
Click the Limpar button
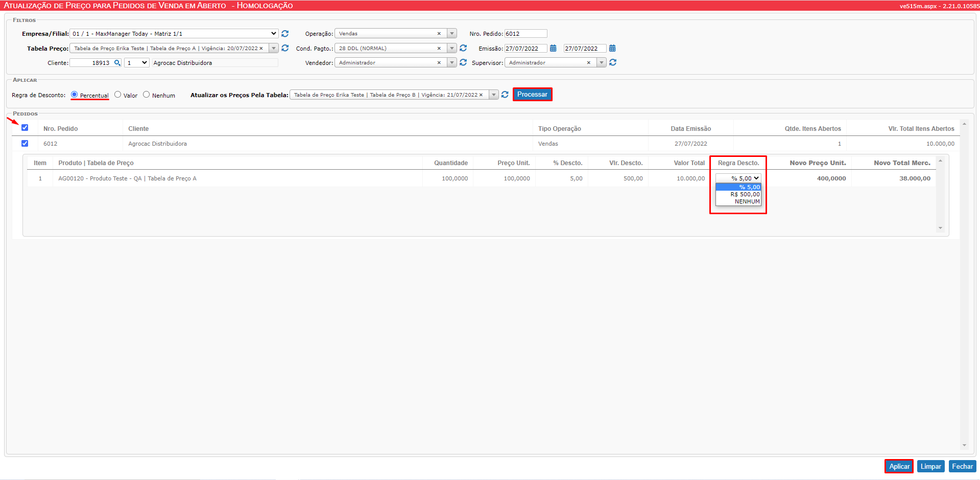930,466
